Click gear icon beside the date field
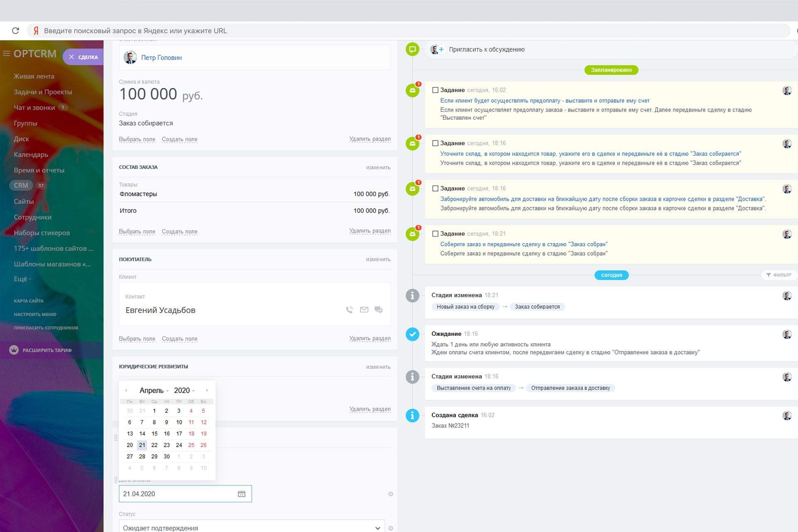The width and height of the screenshot is (798, 532). (x=391, y=494)
